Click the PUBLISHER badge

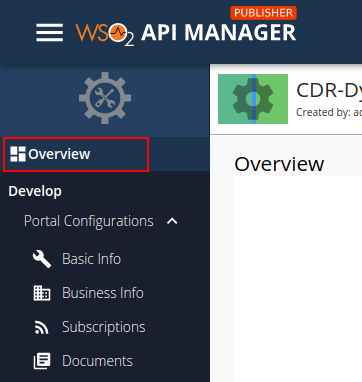tap(263, 13)
